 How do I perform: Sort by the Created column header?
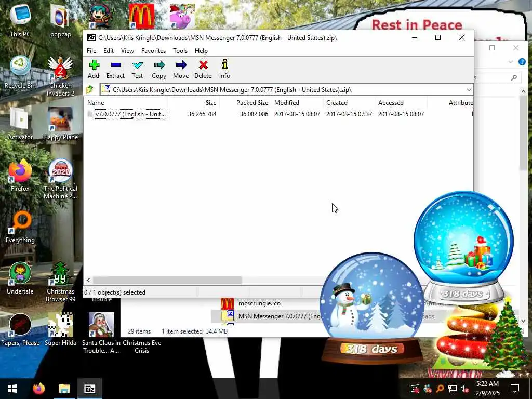pos(349,103)
